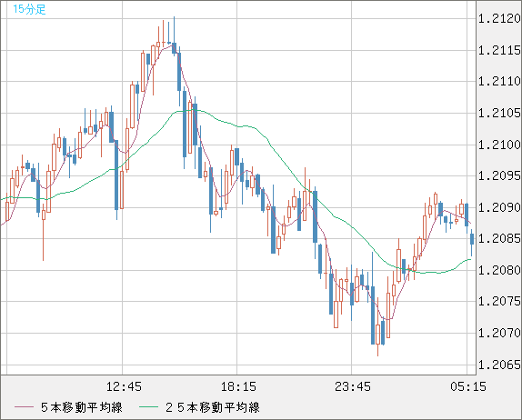Viewport: 522px width, 420px height.
Task: Click the 23:45 time axis label
Action: coord(353,386)
